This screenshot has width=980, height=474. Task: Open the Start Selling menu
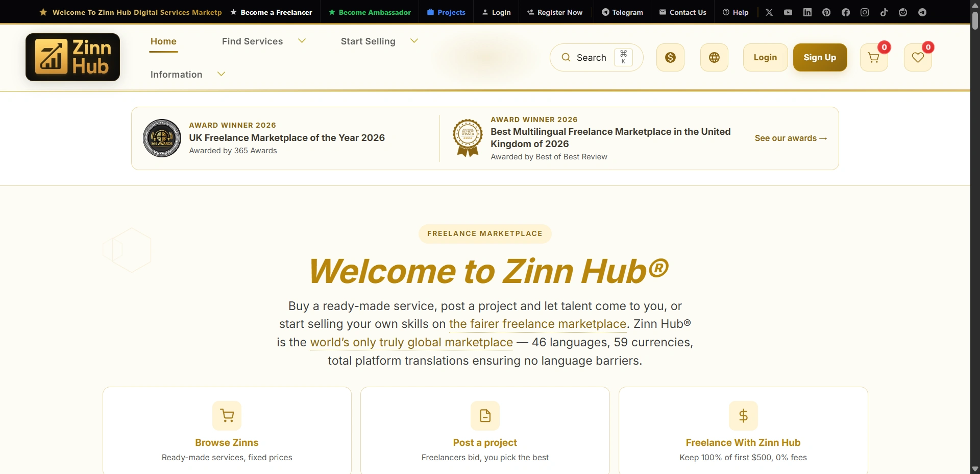(368, 41)
